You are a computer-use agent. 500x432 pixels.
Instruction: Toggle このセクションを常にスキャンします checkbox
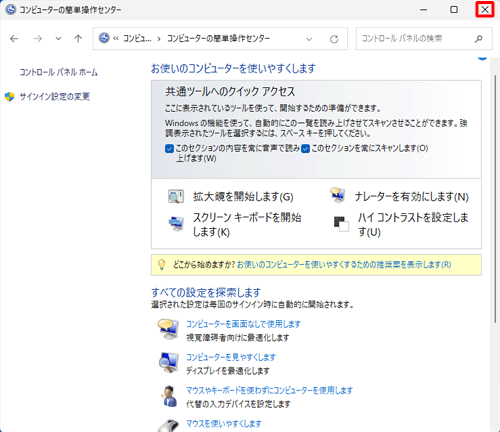pos(305,148)
